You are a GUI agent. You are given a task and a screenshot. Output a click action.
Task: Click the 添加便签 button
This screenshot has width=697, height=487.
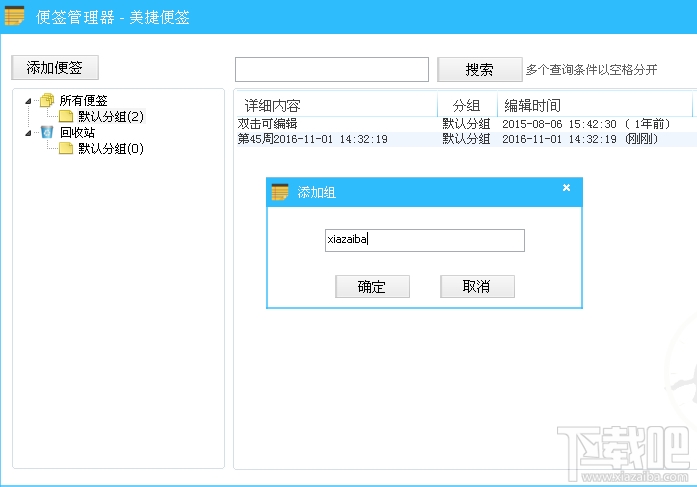[x=55, y=68]
